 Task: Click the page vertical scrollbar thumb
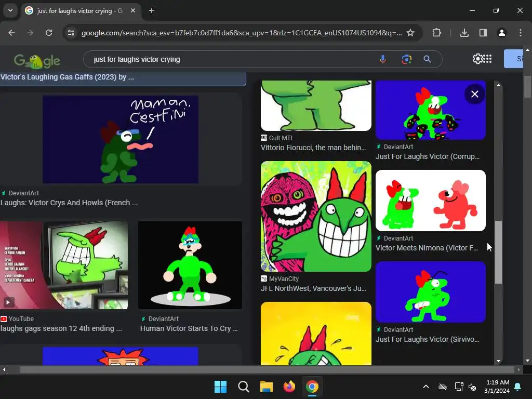click(x=527, y=86)
